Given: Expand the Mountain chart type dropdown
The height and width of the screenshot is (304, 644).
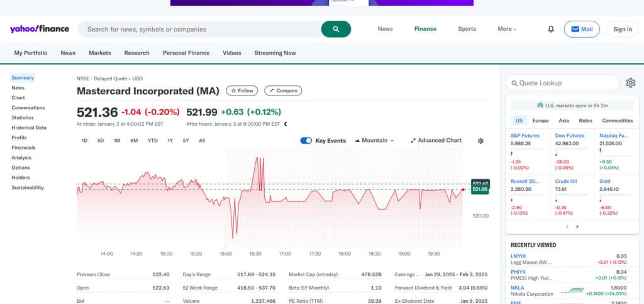Looking at the screenshot, I should [x=374, y=140].
